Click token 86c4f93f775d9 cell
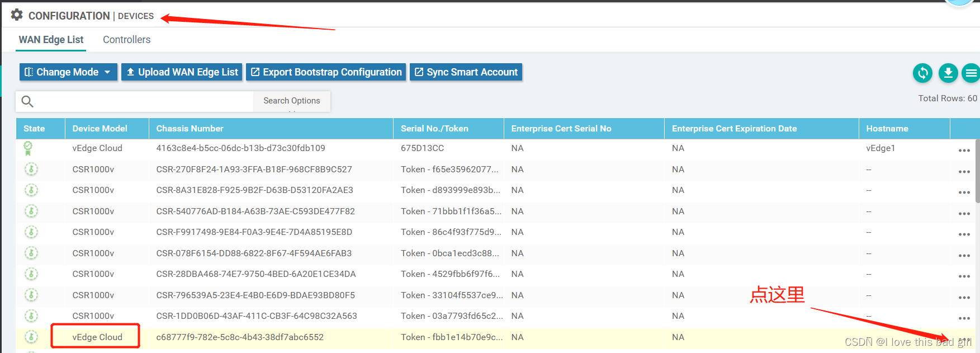 (451, 232)
